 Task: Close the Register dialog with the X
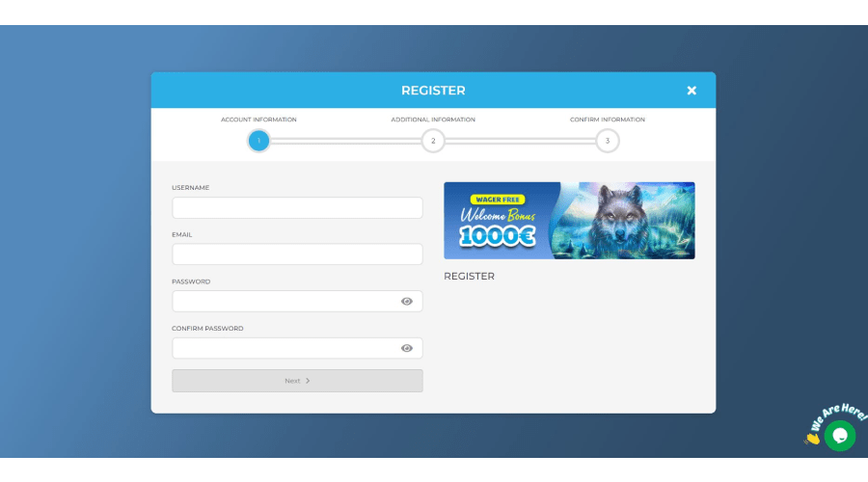click(x=692, y=91)
